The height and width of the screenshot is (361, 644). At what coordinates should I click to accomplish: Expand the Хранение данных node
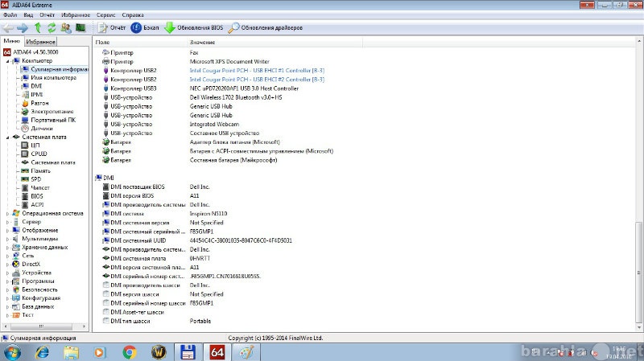[8, 248]
